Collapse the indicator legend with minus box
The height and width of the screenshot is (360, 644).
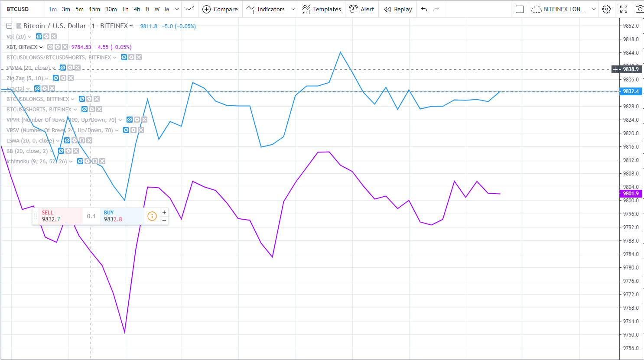click(x=9, y=26)
